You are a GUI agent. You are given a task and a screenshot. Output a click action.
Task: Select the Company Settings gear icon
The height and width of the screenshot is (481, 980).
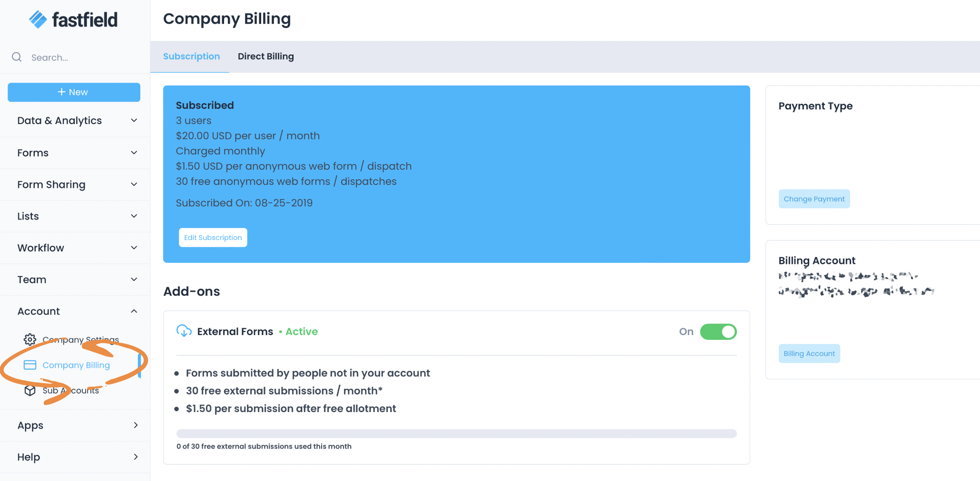29,339
